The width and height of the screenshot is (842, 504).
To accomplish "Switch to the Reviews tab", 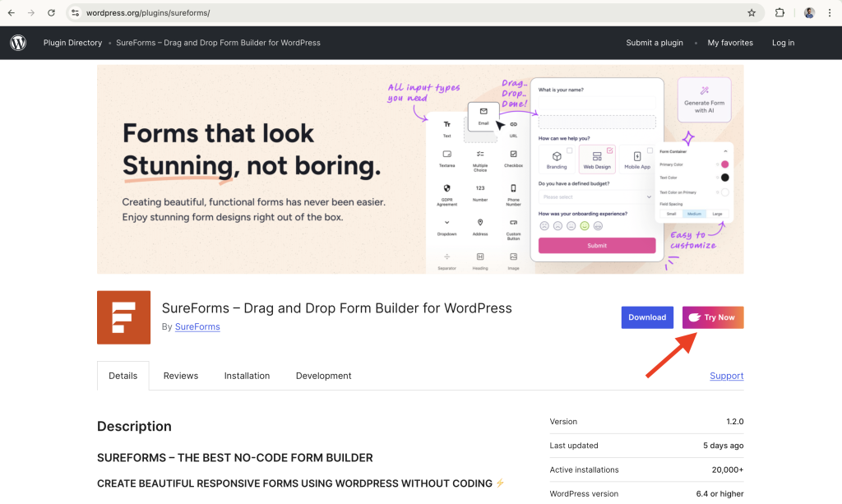I will 180,376.
